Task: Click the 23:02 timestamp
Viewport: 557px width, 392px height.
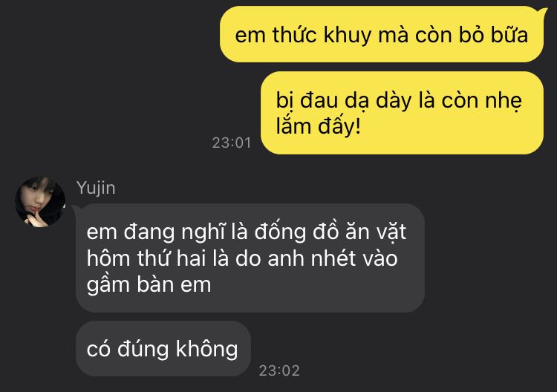Action: (x=279, y=370)
